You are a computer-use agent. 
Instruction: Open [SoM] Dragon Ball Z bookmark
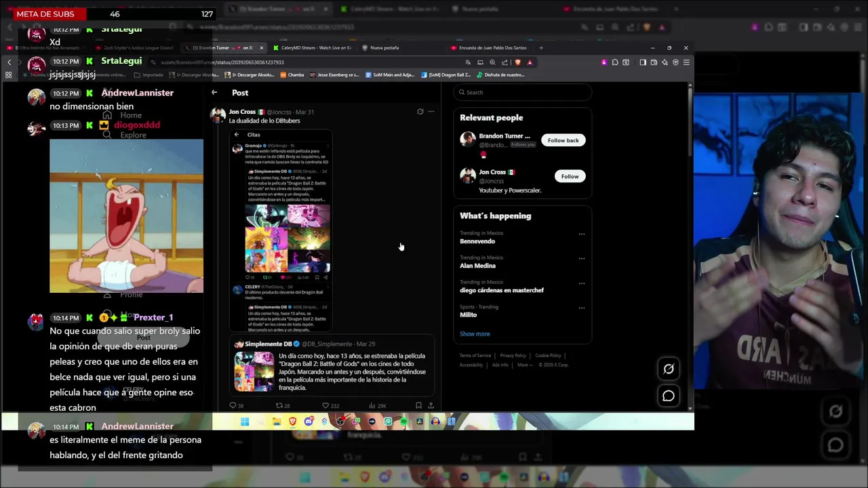(446, 75)
